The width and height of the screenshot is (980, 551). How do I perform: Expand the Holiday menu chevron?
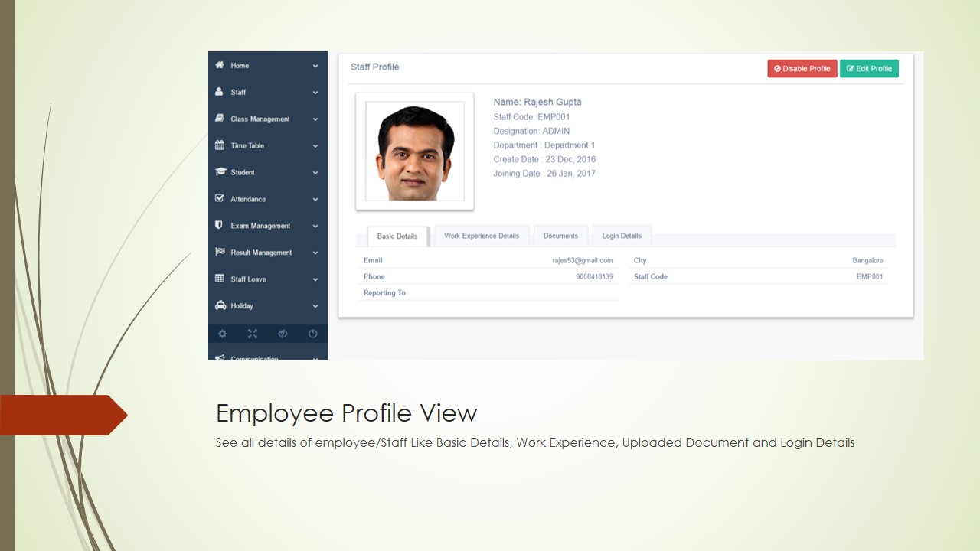[315, 306]
